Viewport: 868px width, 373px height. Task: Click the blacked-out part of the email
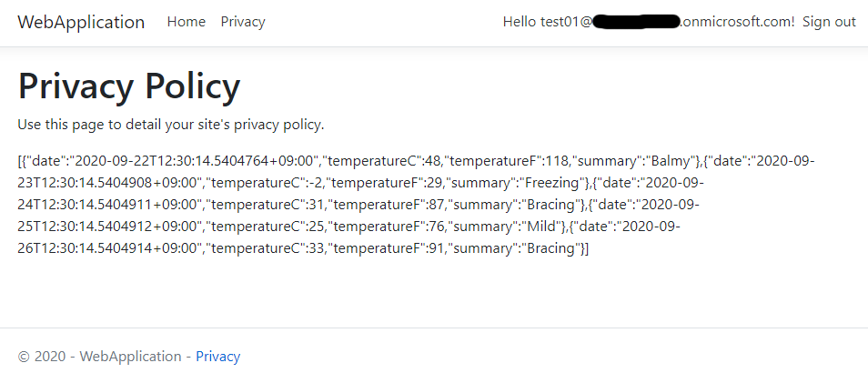pos(636,22)
